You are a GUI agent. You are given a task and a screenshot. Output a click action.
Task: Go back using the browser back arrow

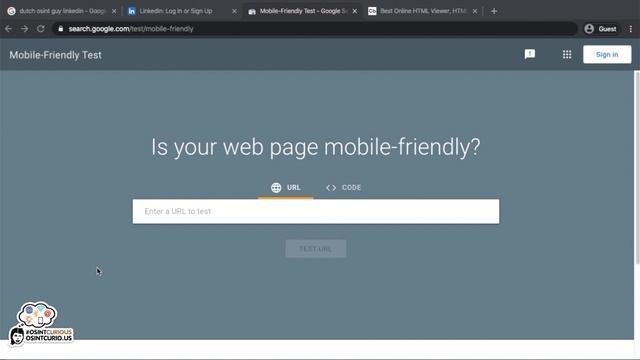8,29
